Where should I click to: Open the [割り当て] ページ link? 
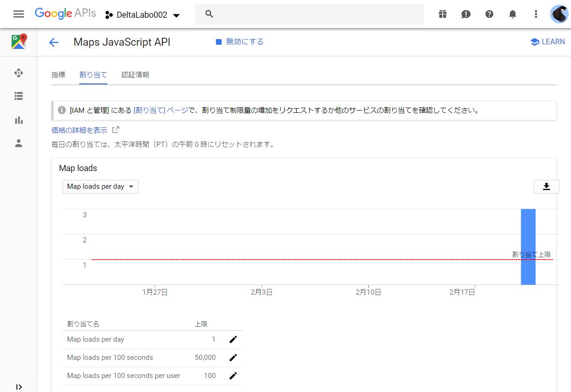pyautogui.click(x=160, y=110)
